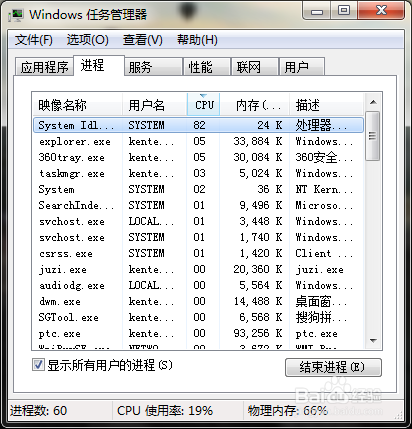Close the Task Manager window
The height and width of the screenshot is (429, 412).
point(382,11)
